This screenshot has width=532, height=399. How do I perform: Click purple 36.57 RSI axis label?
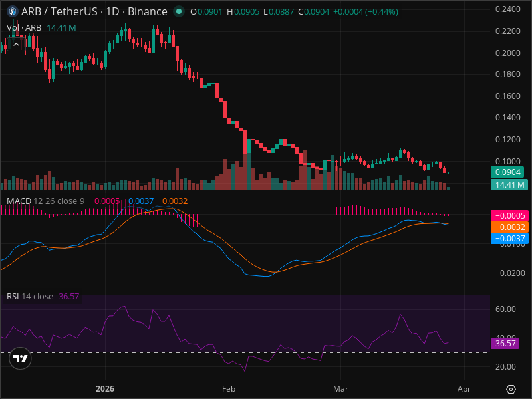coord(505,343)
